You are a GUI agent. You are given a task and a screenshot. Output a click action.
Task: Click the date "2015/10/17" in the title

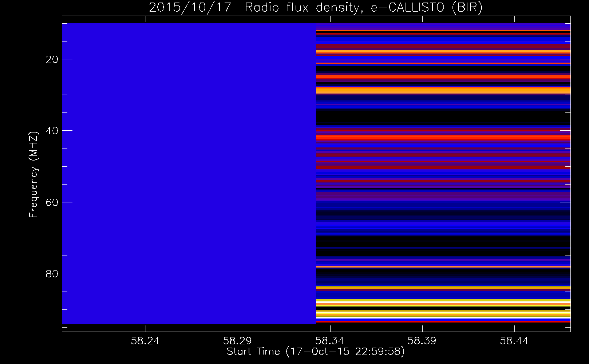click(x=190, y=7)
